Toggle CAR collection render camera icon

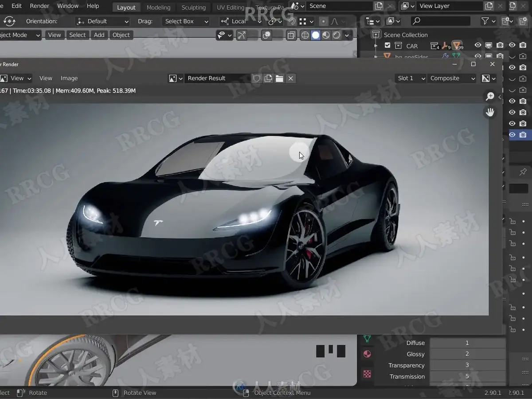click(x=500, y=46)
